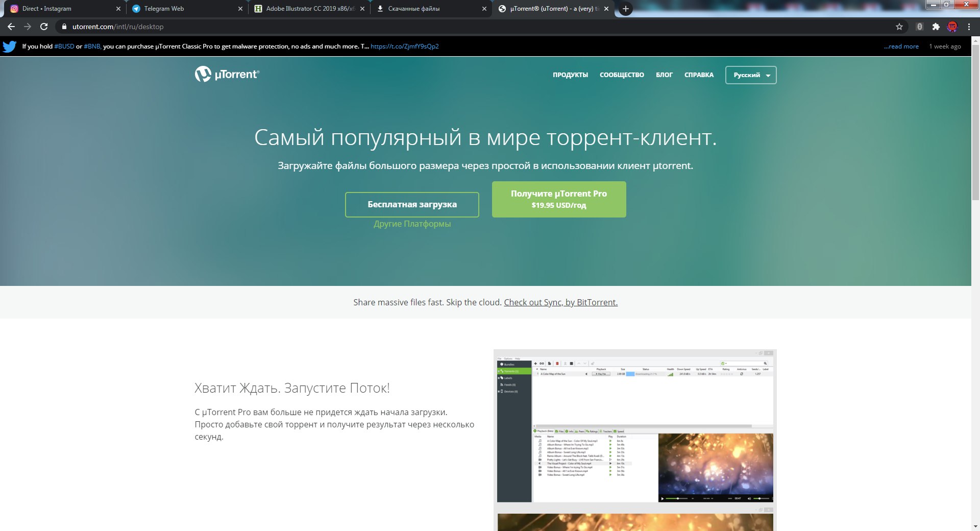Click the Хватит Ждать. Запустите Поток! heading

point(292,388)
